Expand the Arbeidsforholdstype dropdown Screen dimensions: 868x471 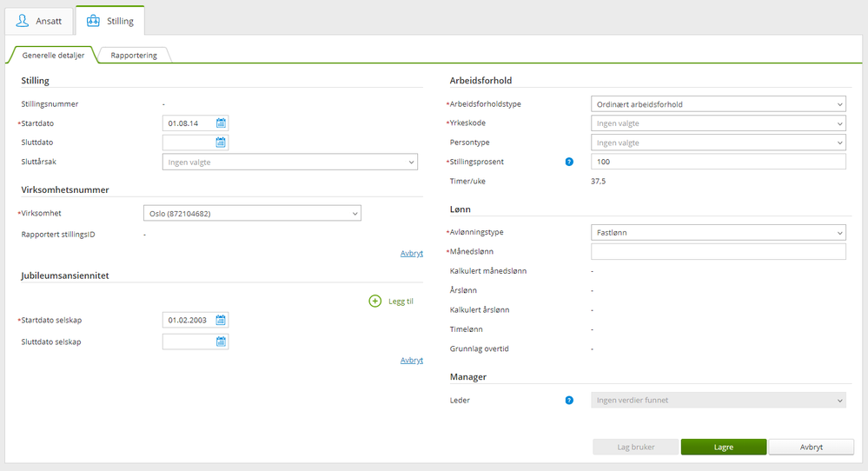coord(838,104)
